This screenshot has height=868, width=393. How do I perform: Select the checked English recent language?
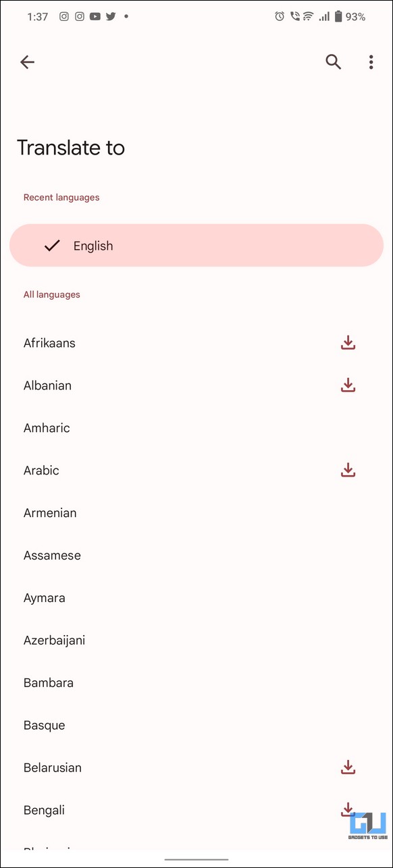coord(196,246)
